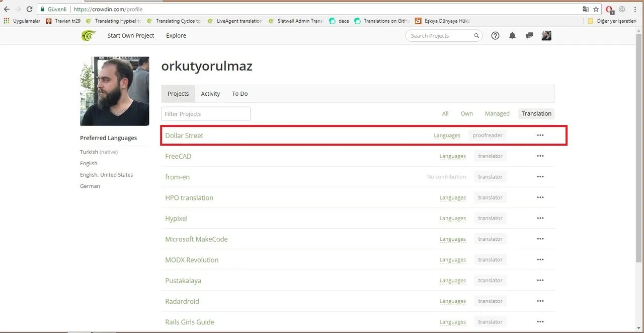Click the browser address bar URL
The image size is (644, 333).
tap(109, 9)
